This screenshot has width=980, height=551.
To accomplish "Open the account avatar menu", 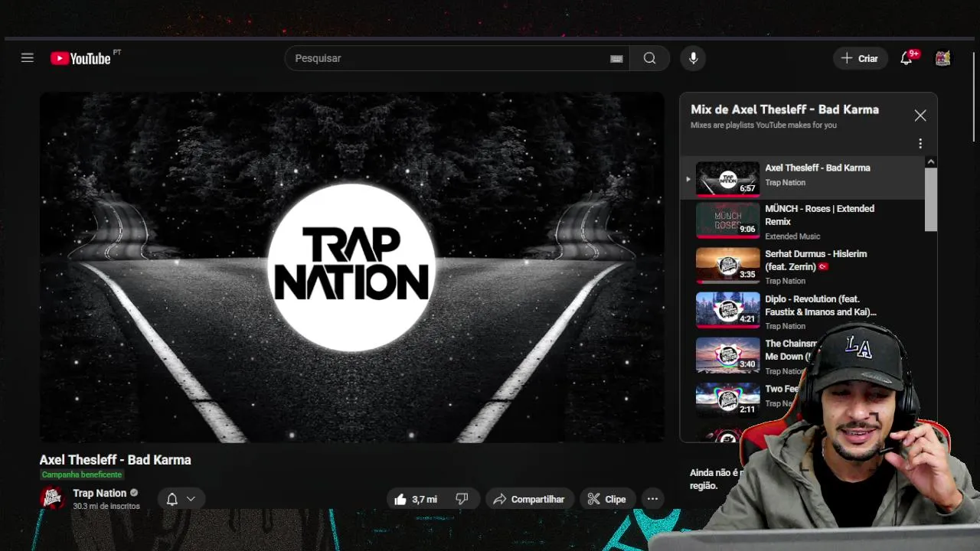I will (x=943, y=58).
